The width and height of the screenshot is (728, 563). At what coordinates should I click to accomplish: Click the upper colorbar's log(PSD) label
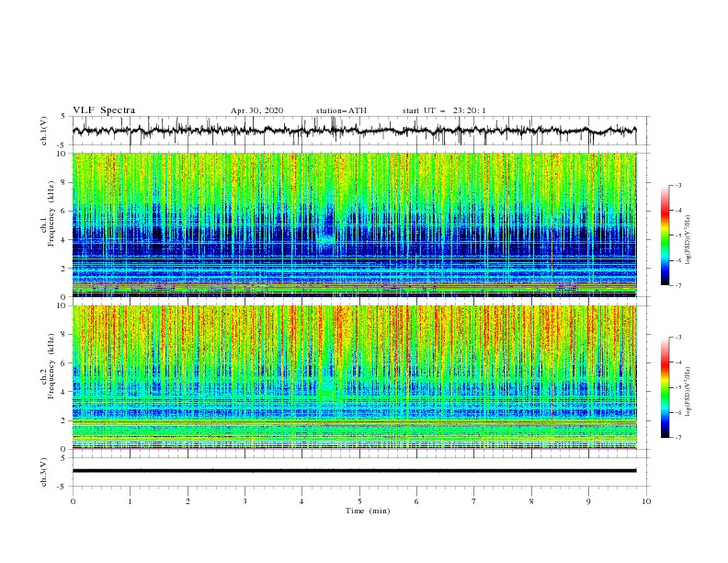tap(688, 240)
